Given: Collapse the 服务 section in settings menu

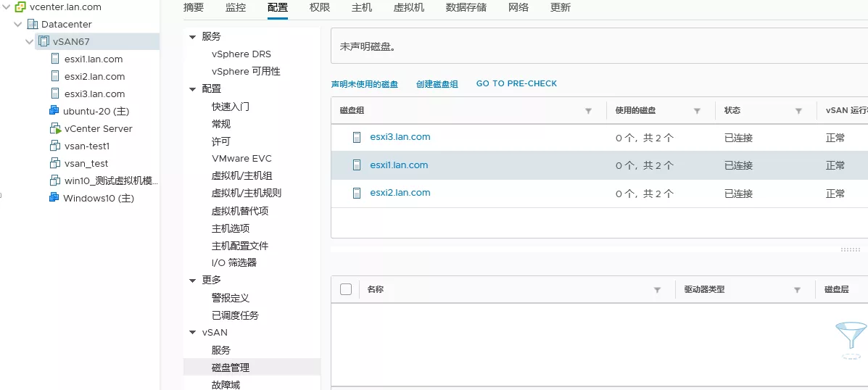Looking at the screenshot, I should (x=192, y=37).
